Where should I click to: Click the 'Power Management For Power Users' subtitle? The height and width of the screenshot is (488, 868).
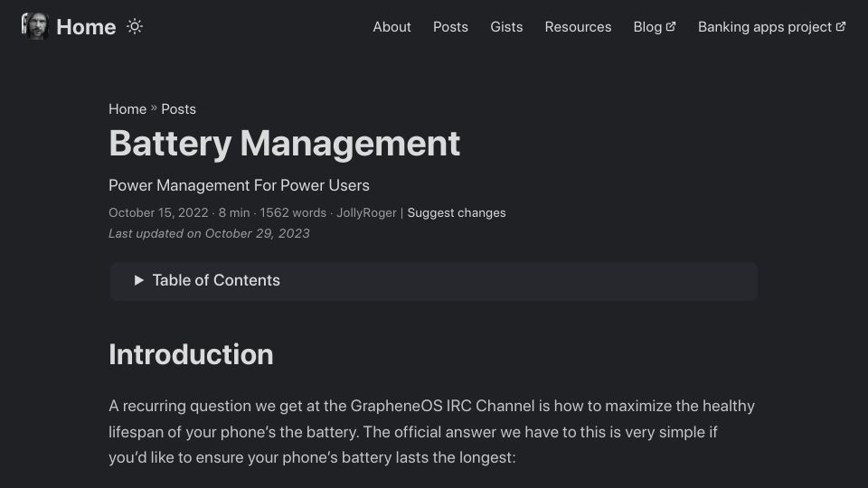click(239, 185)
